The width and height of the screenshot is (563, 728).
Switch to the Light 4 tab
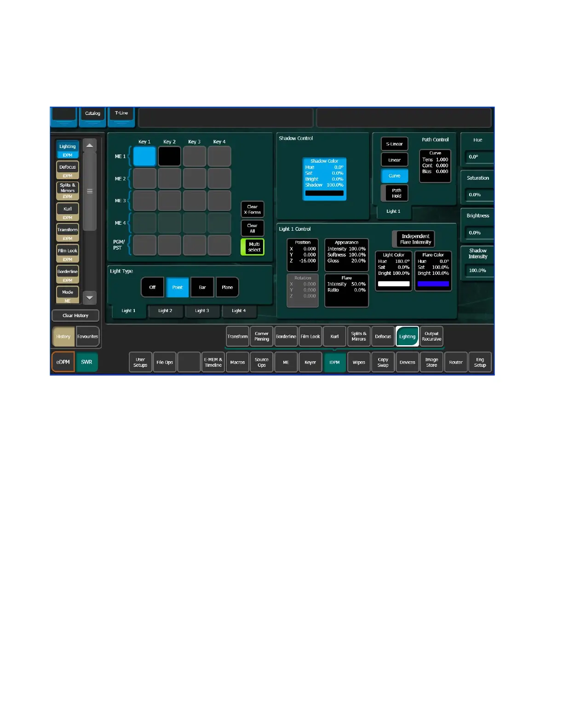[239, 311]
